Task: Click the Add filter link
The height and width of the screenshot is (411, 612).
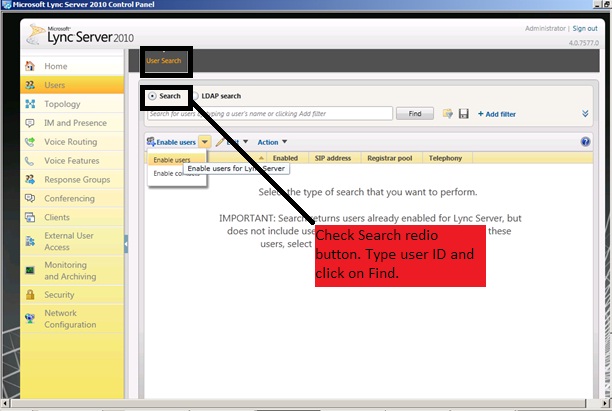Action: pos(497,114)
